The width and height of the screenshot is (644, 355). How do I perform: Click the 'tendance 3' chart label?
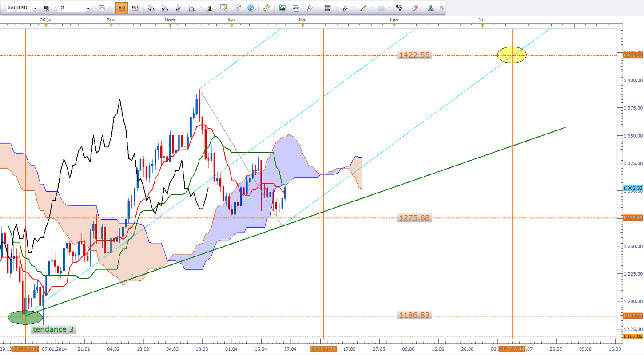[x=53, y=329]
